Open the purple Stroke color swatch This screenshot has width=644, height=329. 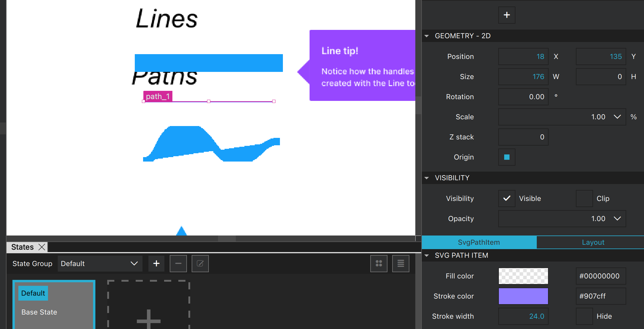coord(523,296)
